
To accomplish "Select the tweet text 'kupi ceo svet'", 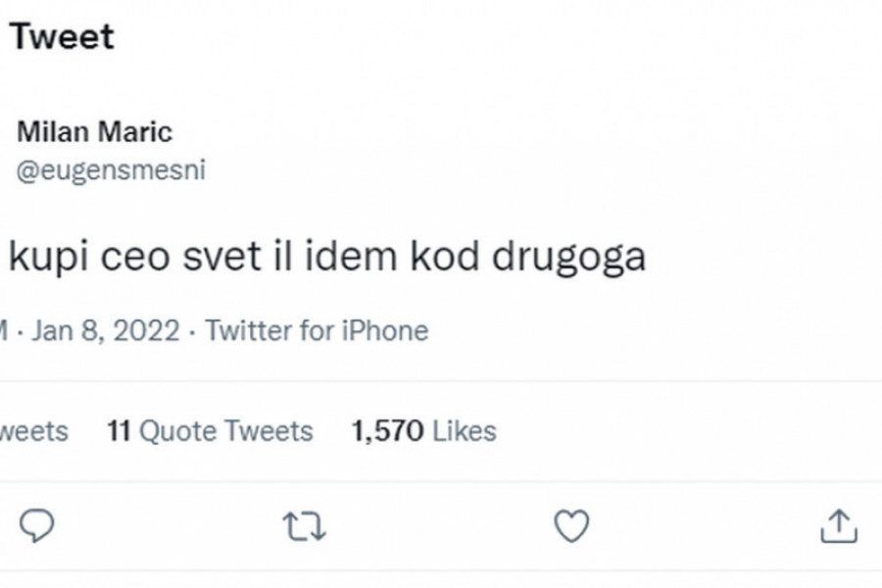I will [135, 257].
